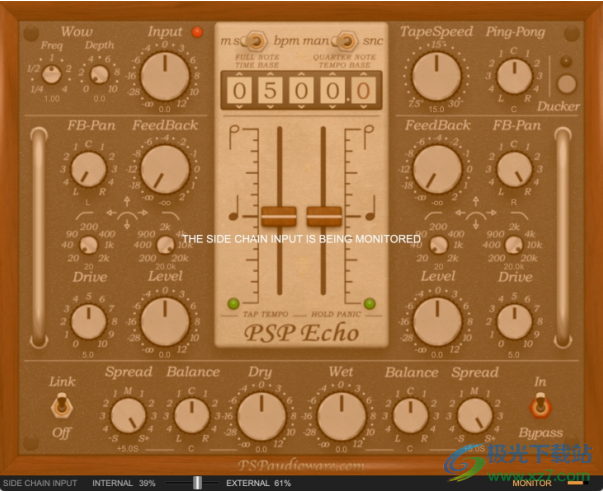603x492 pixels.
Task: Open the PSPaudioware.com link
Action: tap(302, 465)
